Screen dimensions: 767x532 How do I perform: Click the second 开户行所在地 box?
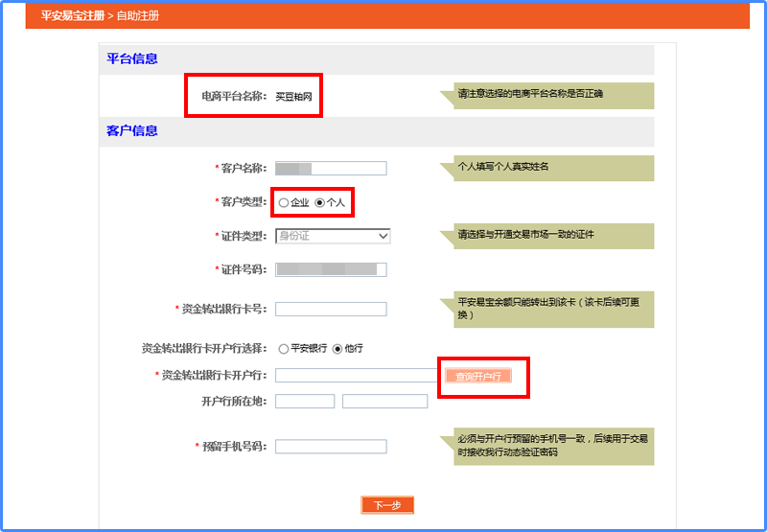(x=384, y=401)
